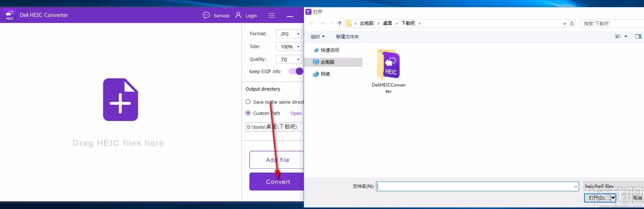Click the 打开 button's split dropdown arrow
This screenshot has height=209, width=644.
coord(613,198)
